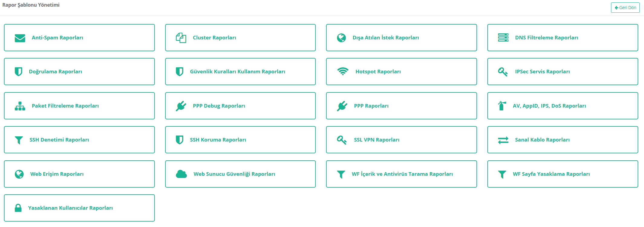This screenshot has height=227, width=644.
Task: Click the cloud icon for Web Sunucu Güvenliği
Action: [181, 174]
